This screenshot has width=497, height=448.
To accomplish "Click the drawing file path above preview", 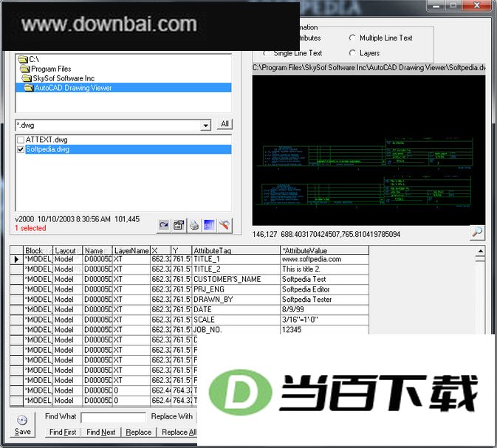I will pos(369,68).
